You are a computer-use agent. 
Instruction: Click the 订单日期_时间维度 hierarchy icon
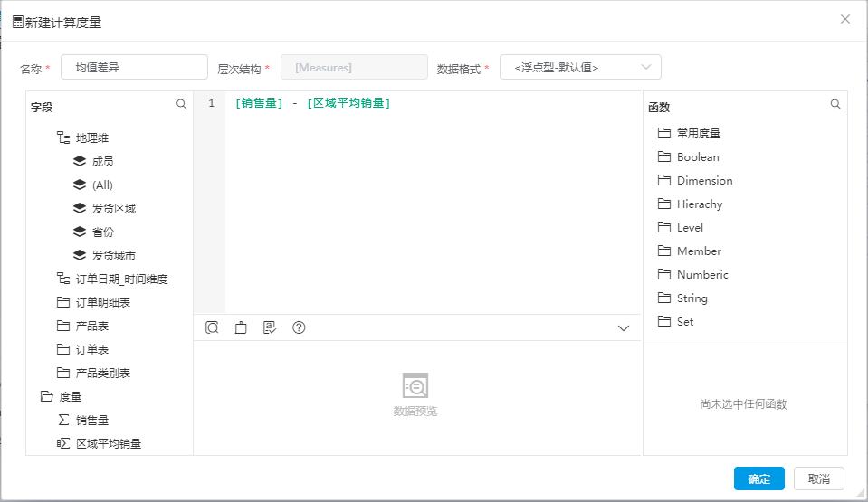click(63, 279)
